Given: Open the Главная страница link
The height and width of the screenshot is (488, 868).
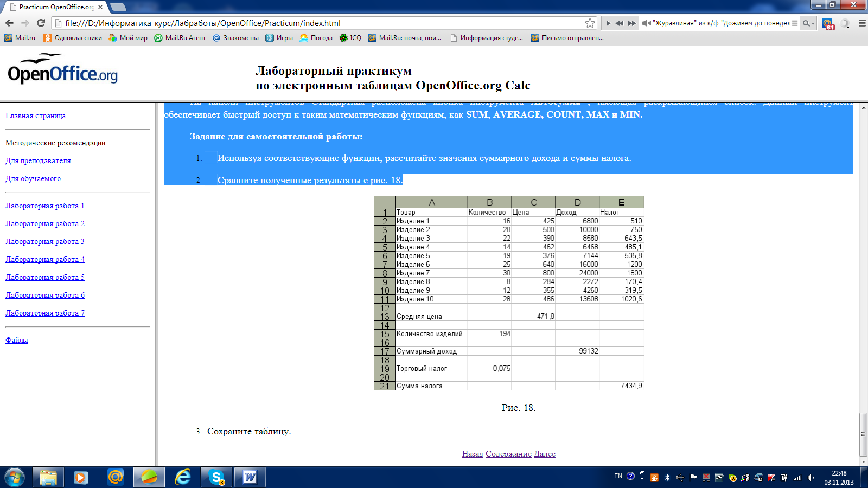Looking at the screenshot, I should pos(35,115).
